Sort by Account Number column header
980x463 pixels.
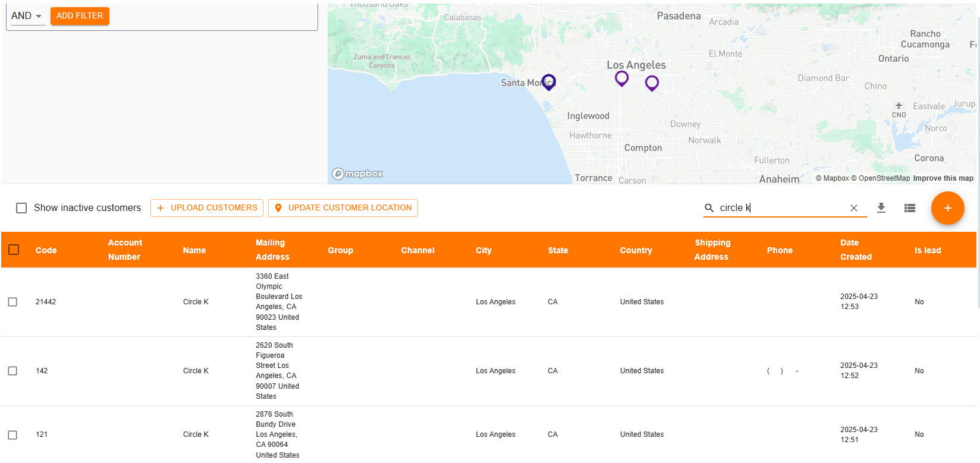(125, 250)
